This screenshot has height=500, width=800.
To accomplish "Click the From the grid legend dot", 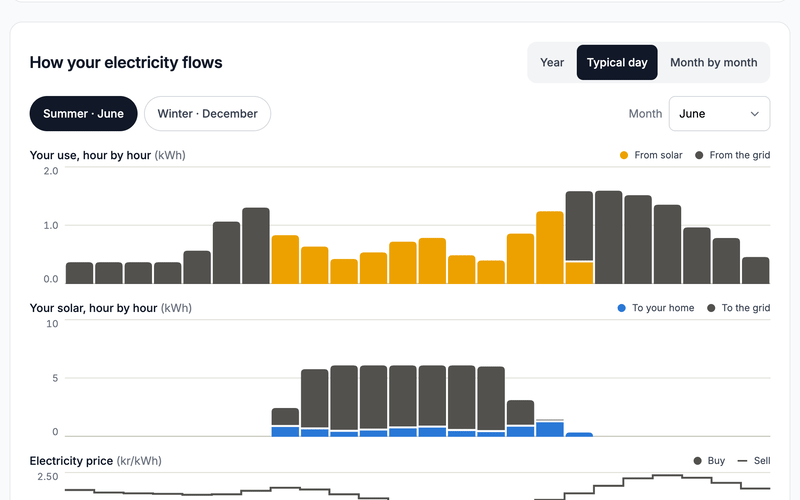I will pyautogui.click(x=699, y=155).
